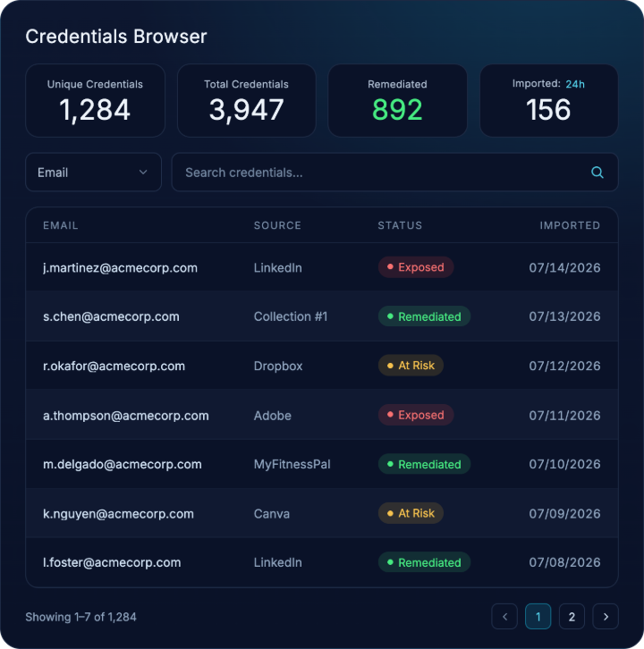This screenshot has width=644, height=649.
Task: Select page 1 in pagination
Action: coord(538,617)
